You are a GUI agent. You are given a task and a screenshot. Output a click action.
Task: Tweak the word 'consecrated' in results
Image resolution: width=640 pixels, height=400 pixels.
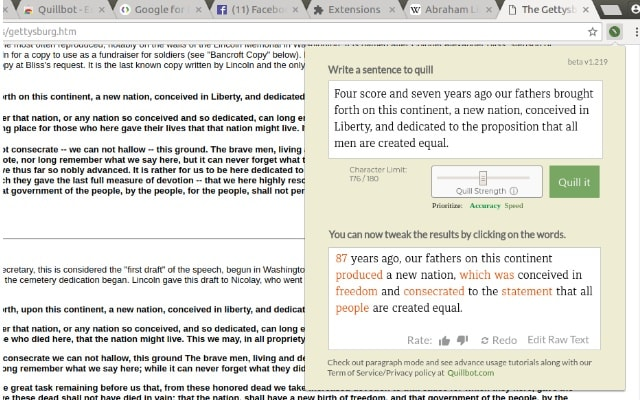[x=434, y=291]
